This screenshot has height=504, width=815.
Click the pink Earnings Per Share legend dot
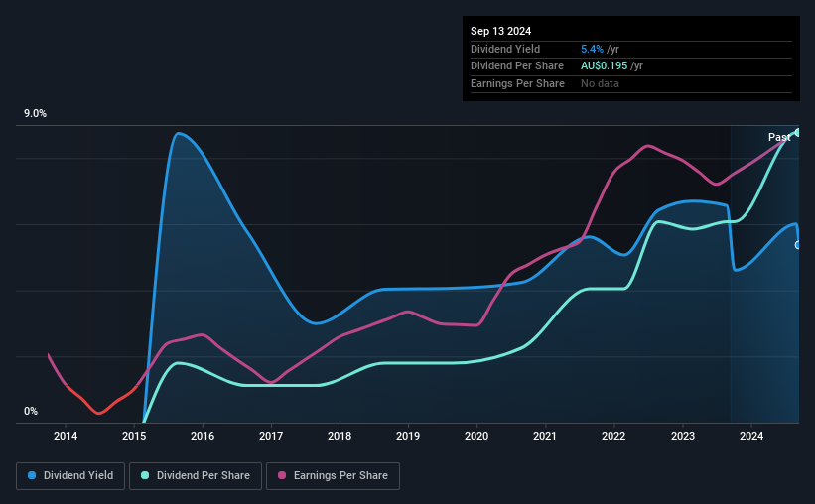(282, 475)
